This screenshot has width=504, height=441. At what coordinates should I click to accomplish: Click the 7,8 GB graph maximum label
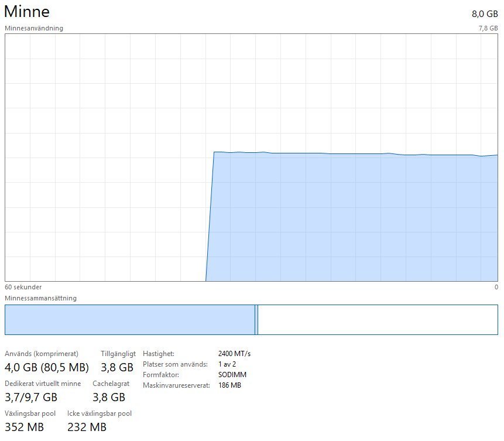coord(488,28)
